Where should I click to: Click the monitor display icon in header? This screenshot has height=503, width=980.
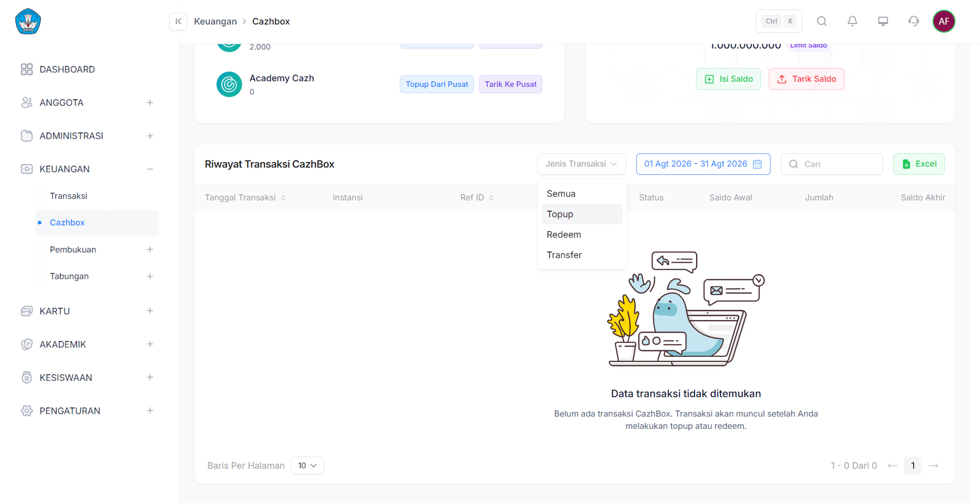(x=883, y=21)
